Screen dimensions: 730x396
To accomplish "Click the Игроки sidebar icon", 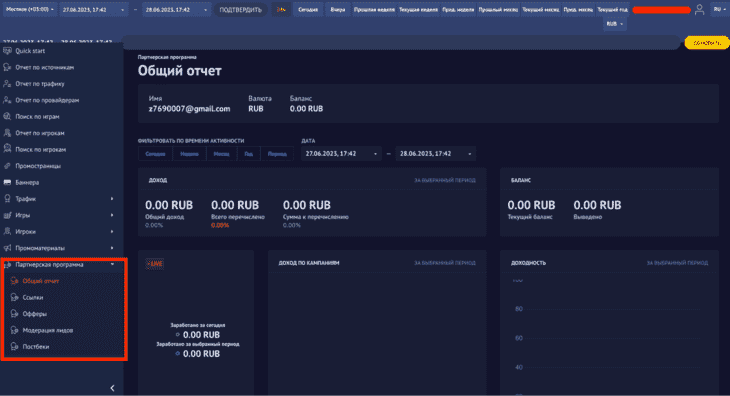I will point(7,231).
